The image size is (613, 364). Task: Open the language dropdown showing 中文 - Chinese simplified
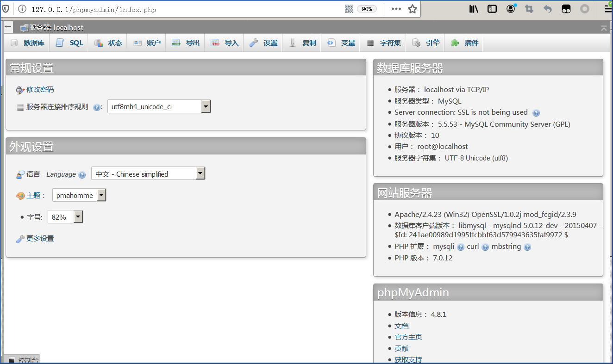[x=148, y=174]
